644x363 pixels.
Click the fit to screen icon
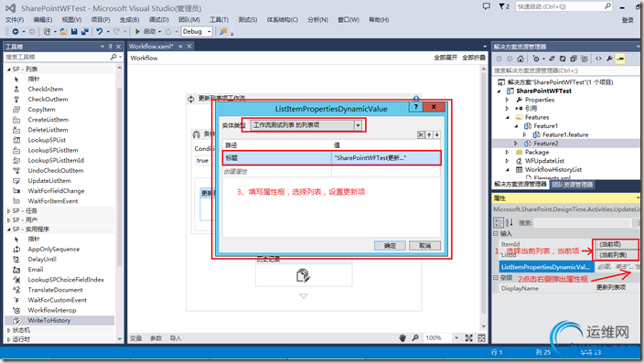468,338
